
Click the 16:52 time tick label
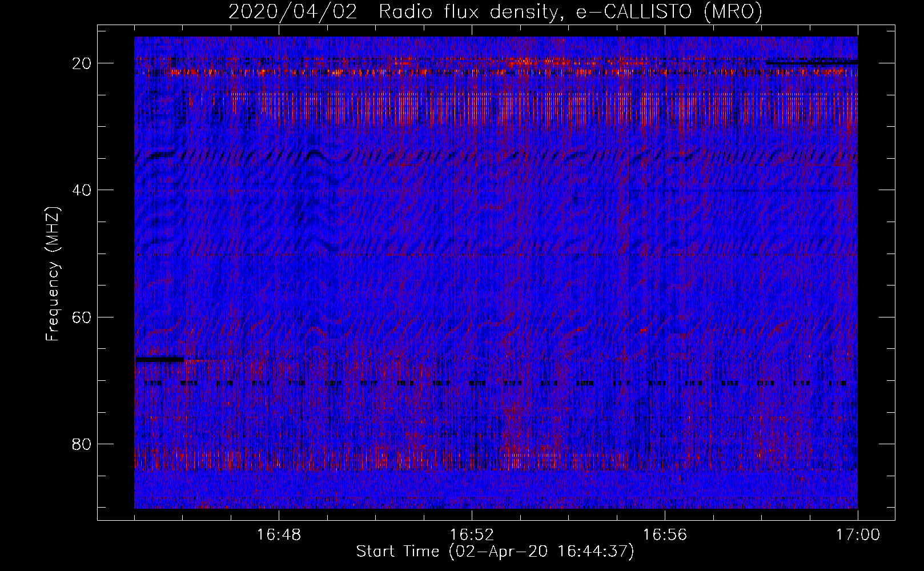click(x=472, y=535)
